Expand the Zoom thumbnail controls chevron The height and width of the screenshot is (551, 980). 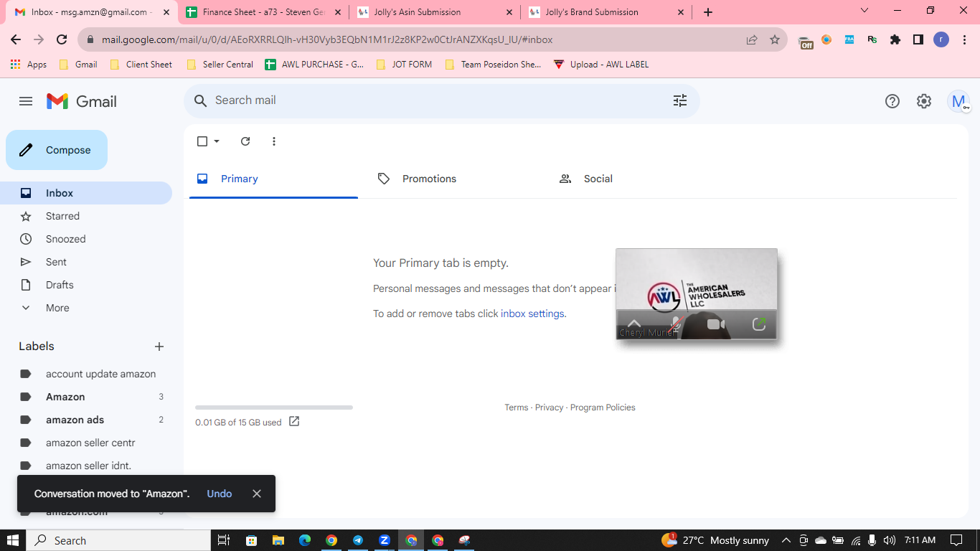[x=633, y=324]
